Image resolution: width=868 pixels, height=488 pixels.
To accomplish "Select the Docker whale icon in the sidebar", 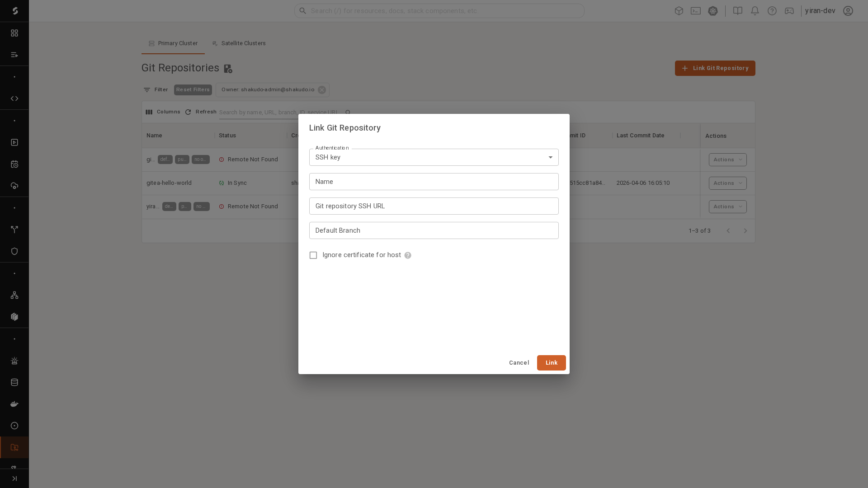I will point(14,404).
